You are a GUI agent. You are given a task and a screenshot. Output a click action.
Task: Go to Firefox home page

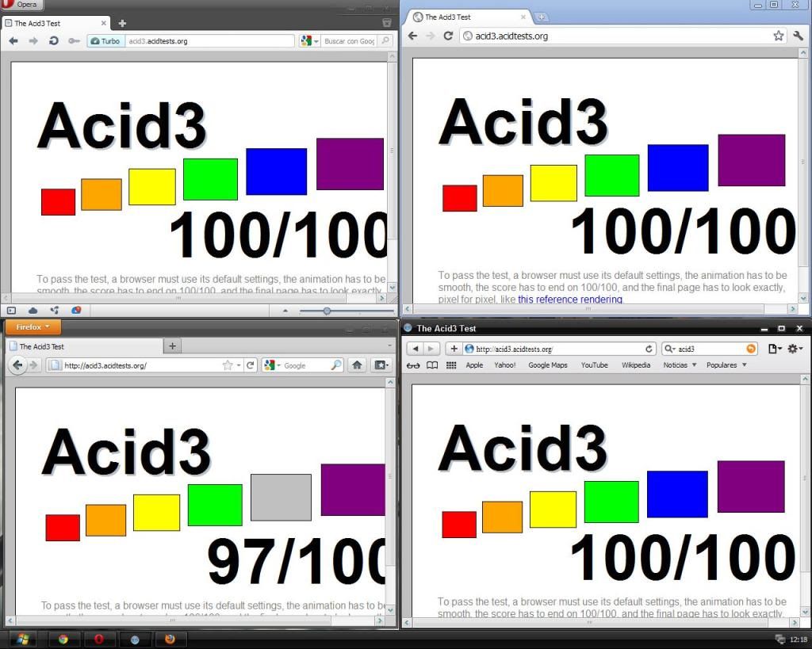tap(357, 365)
